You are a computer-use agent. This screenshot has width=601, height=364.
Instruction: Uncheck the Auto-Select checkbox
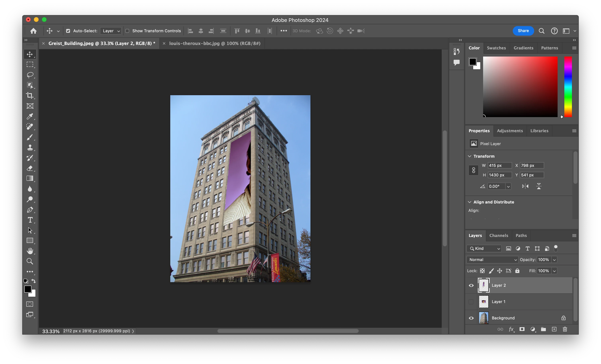(x=68, y=31)
